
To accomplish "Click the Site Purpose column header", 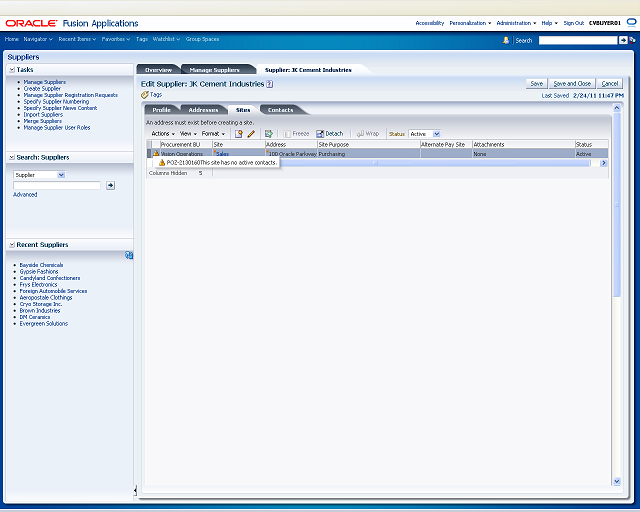I will [369, 145].
